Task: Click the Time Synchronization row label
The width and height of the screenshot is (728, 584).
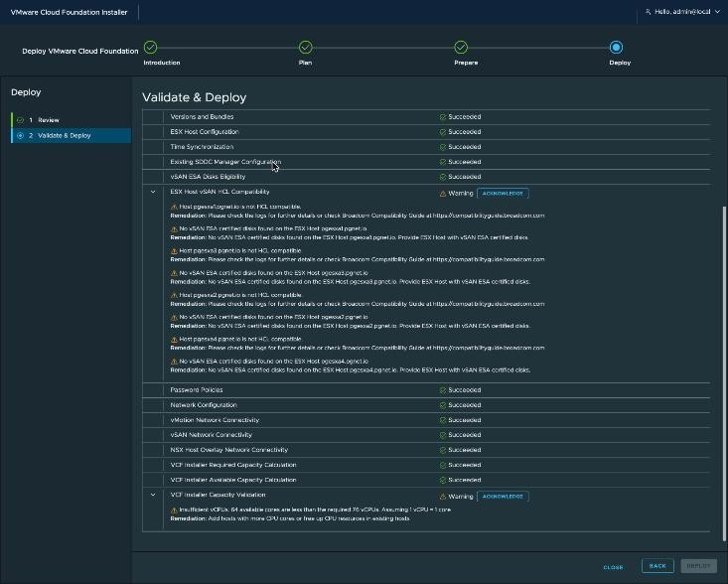Action: coord(202,147)
